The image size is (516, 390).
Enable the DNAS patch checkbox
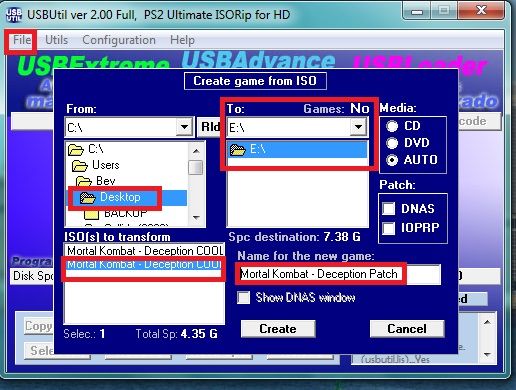click(x=389, y=209)
